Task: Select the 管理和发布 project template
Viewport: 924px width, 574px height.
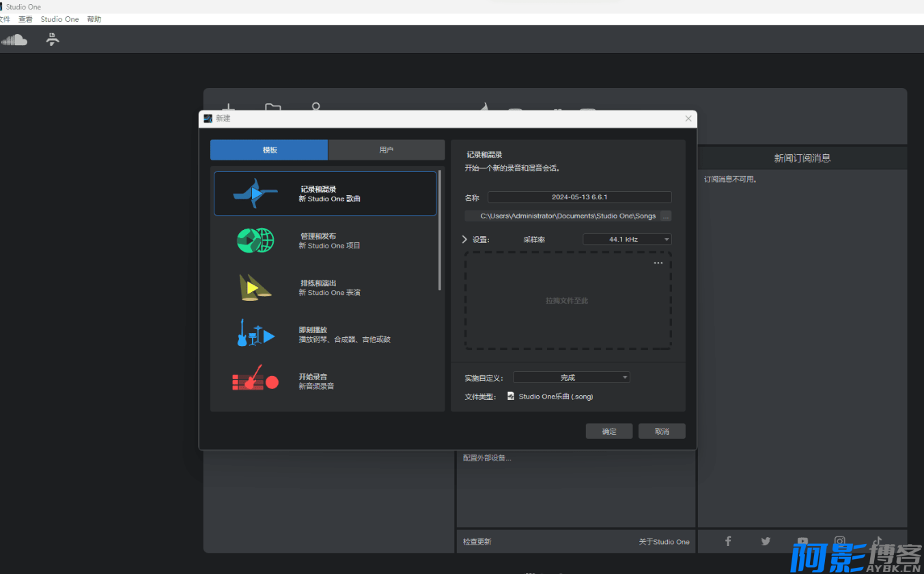Action: [325, 240]
